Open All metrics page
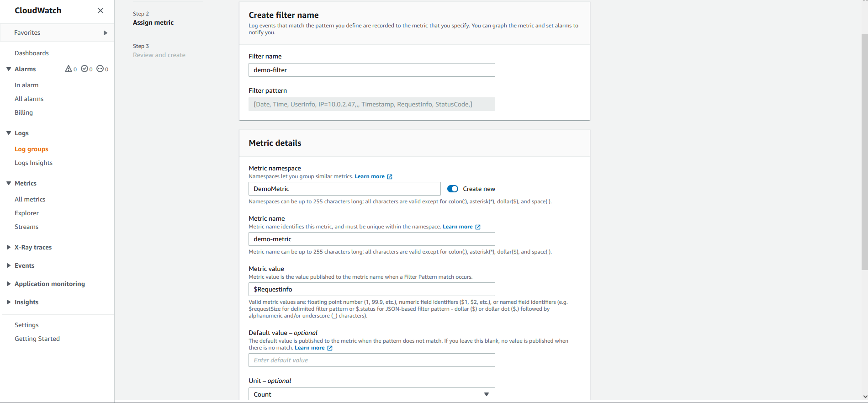The image size is (868, 403). coord(30,199)
